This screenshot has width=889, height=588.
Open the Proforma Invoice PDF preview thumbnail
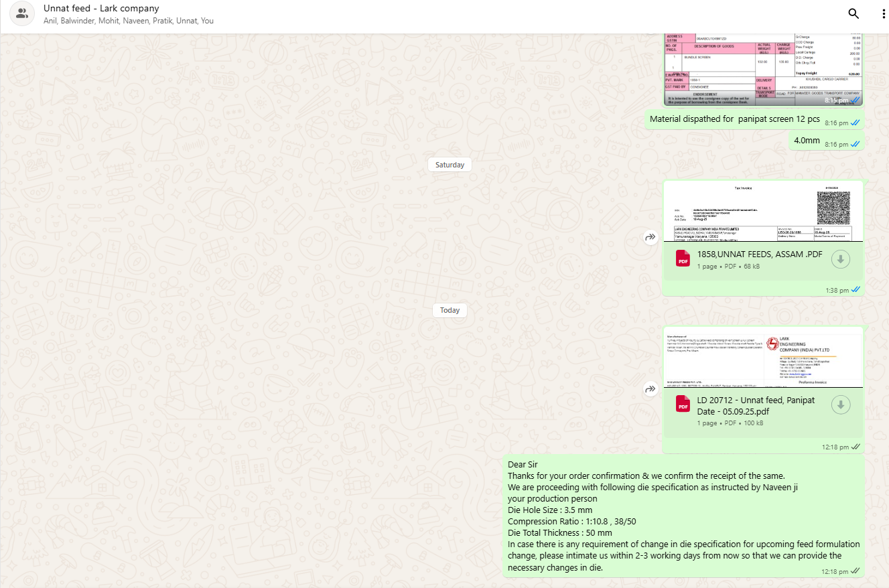(762, 357)
